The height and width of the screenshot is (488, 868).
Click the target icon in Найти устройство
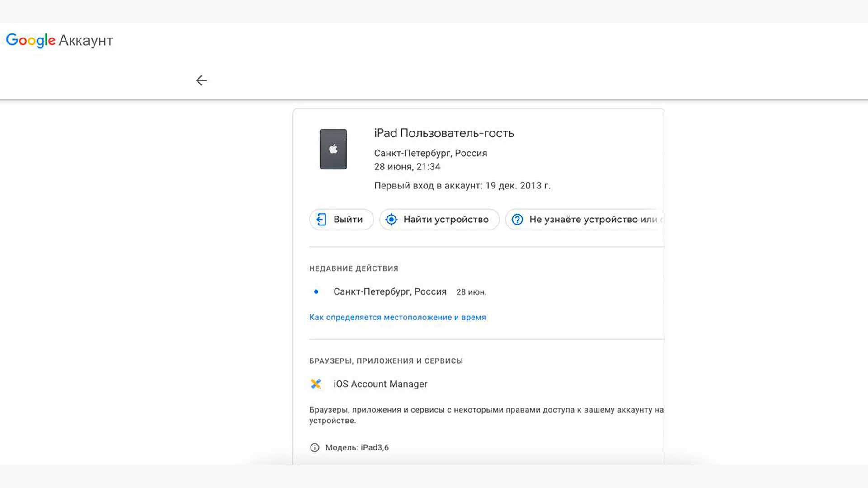coord(391,220)
